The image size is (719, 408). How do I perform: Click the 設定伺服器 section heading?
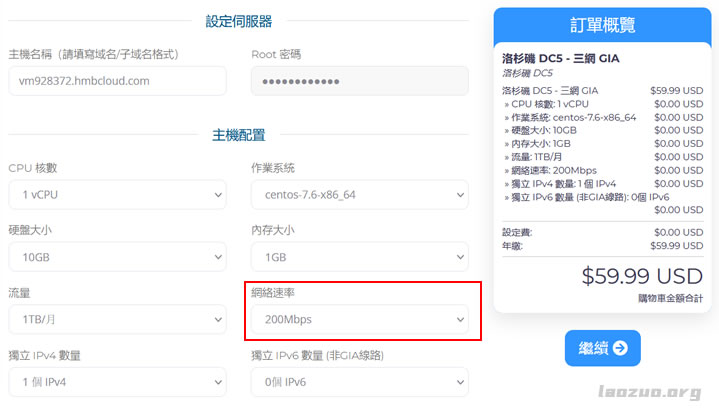click(238, 21)
